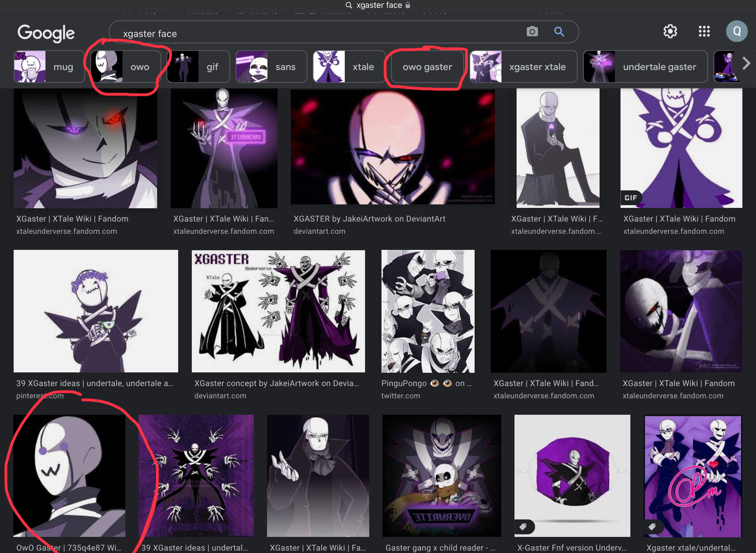Click the magnifier icon in address bar

coord(349,5)
